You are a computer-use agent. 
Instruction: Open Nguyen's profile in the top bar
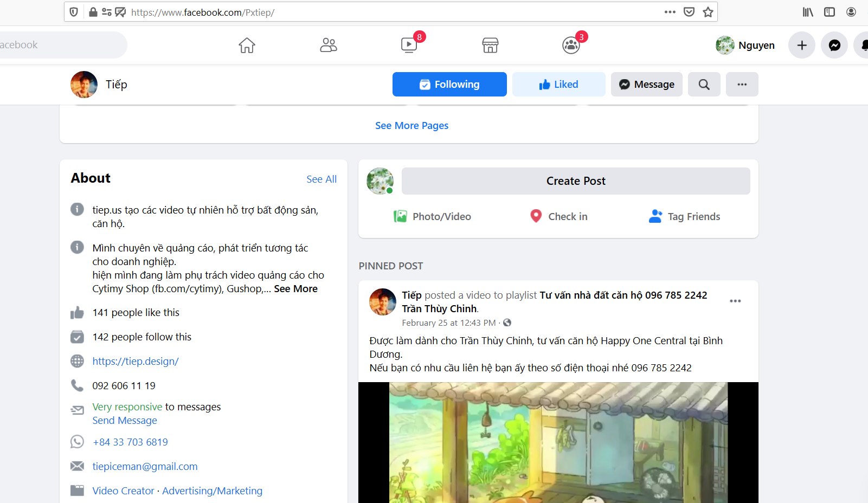tap(745, 45)
